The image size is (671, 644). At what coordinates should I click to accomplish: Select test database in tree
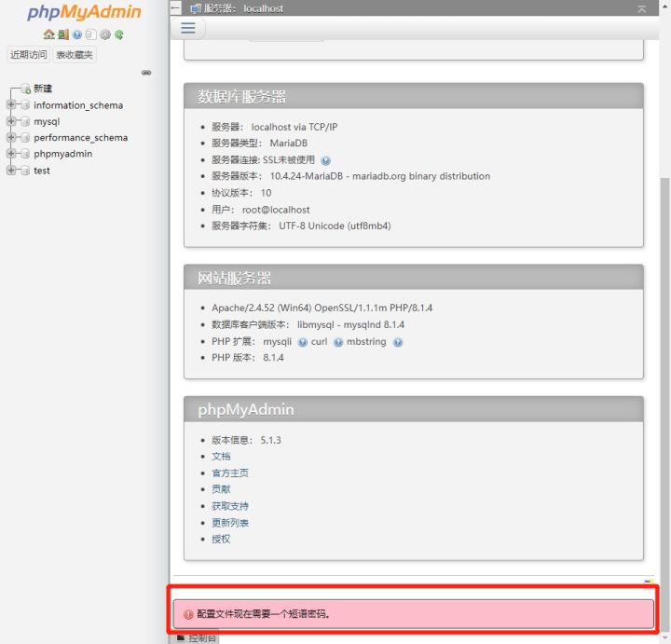click(42, 171)
